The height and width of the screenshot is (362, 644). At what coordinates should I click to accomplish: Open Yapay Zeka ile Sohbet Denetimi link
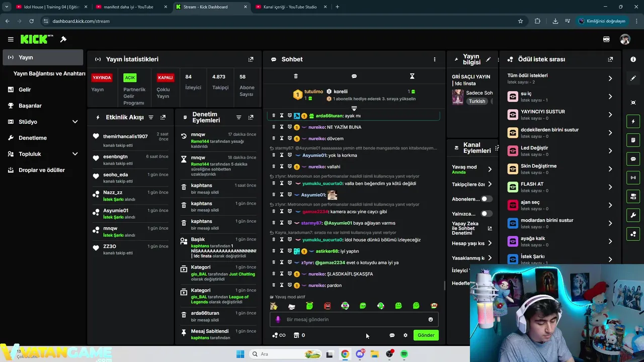(x=471, y=228)
